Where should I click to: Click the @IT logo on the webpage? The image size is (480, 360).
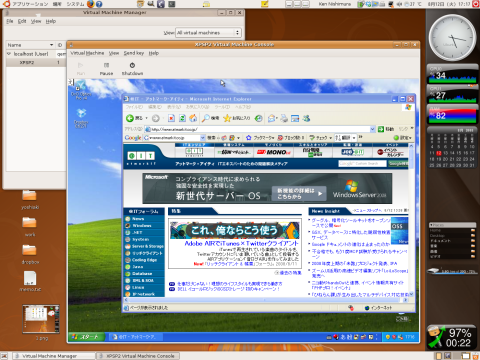[x=141, y=156]
